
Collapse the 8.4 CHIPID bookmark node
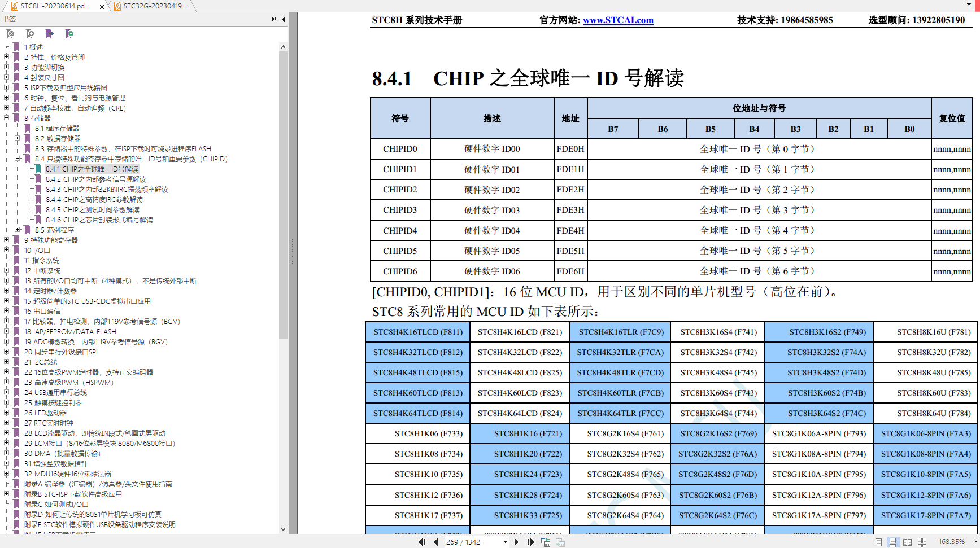[x=18, y=159]
